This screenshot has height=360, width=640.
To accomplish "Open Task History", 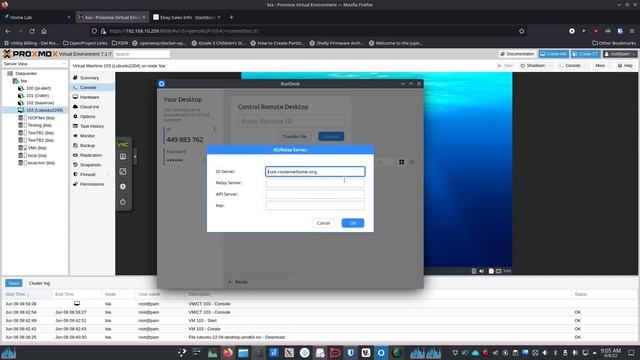I will click(92, 126).
